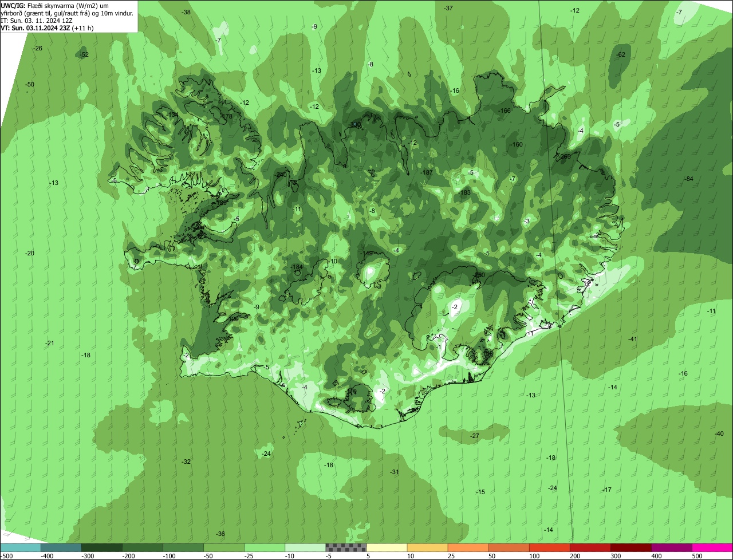Click the -250 value near the glacier
The image size is (733, 560).
click(479, 275)
